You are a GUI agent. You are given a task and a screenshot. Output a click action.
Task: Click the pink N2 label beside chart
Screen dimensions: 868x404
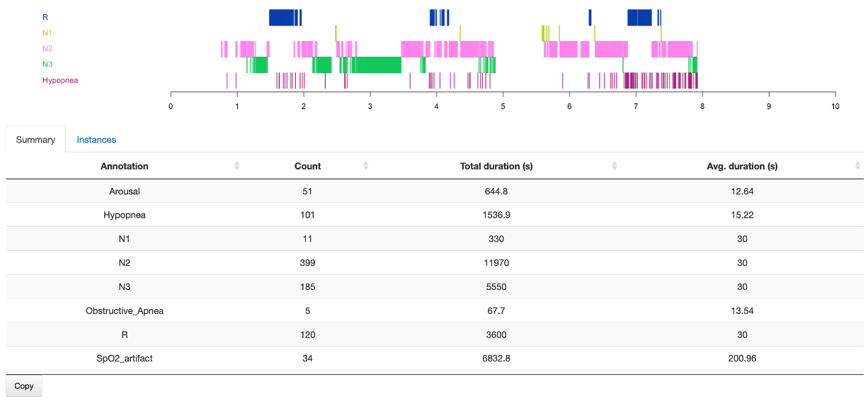pyautogui.click(x=47, y=48)
